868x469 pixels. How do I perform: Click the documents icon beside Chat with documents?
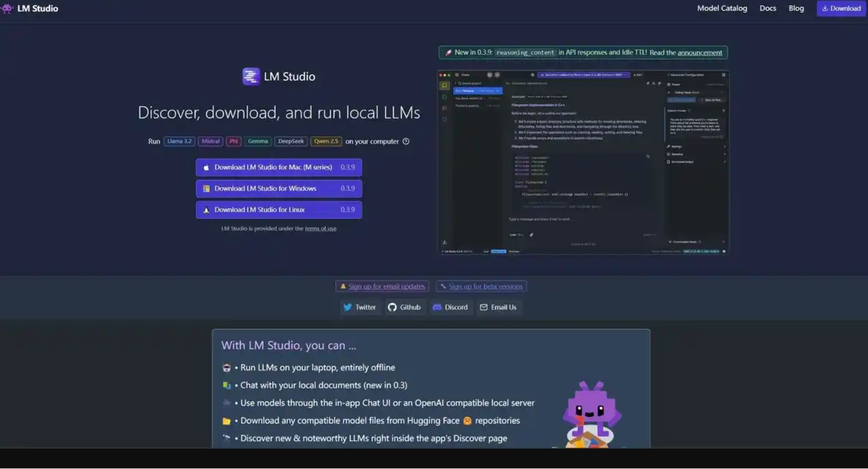[x=226, y=386]
